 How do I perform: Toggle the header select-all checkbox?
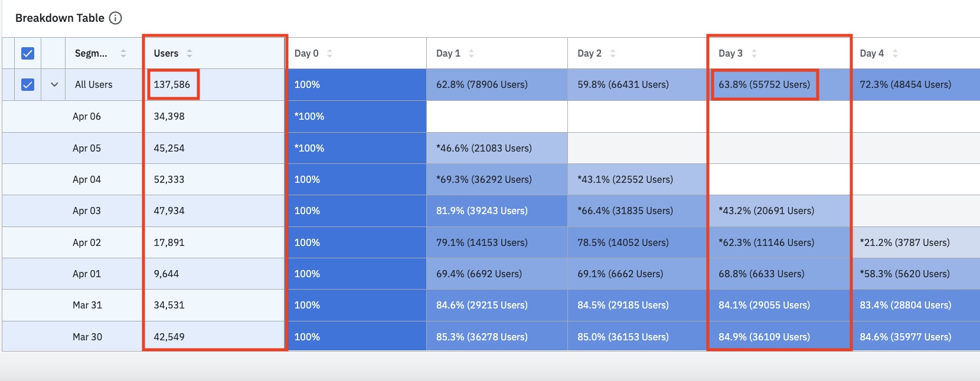coord(28,54)
